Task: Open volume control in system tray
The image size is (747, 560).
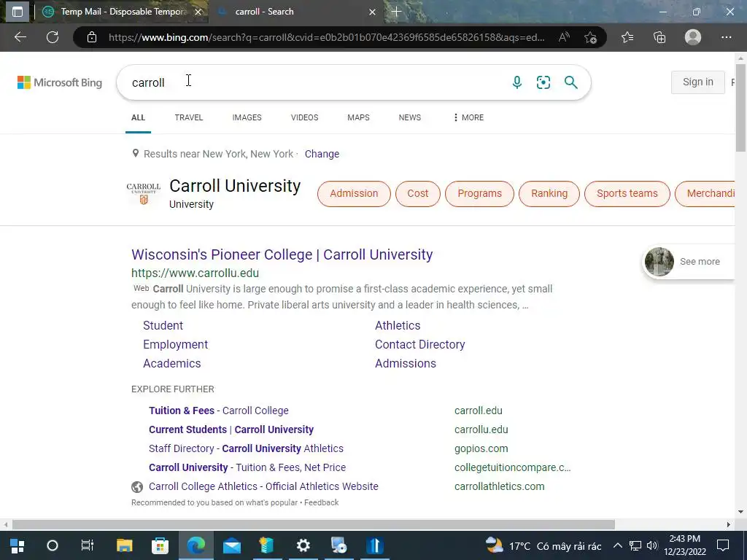Action: click(x=652, y=545)
